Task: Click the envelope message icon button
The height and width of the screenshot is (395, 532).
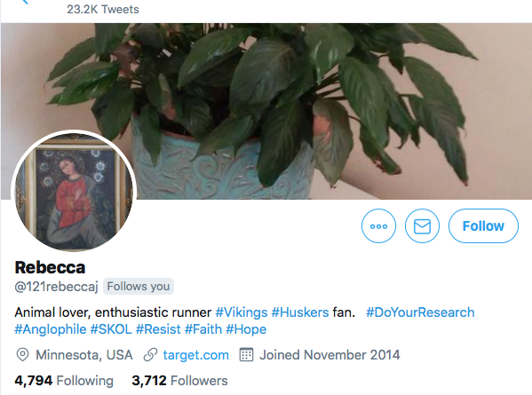Action: (x=422, y=225)
